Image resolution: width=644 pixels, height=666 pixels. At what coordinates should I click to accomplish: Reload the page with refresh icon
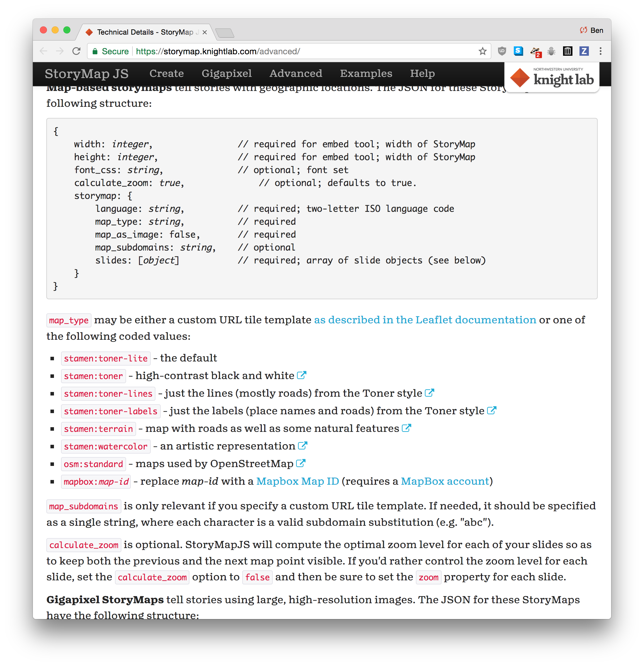(x=77, y=51)
